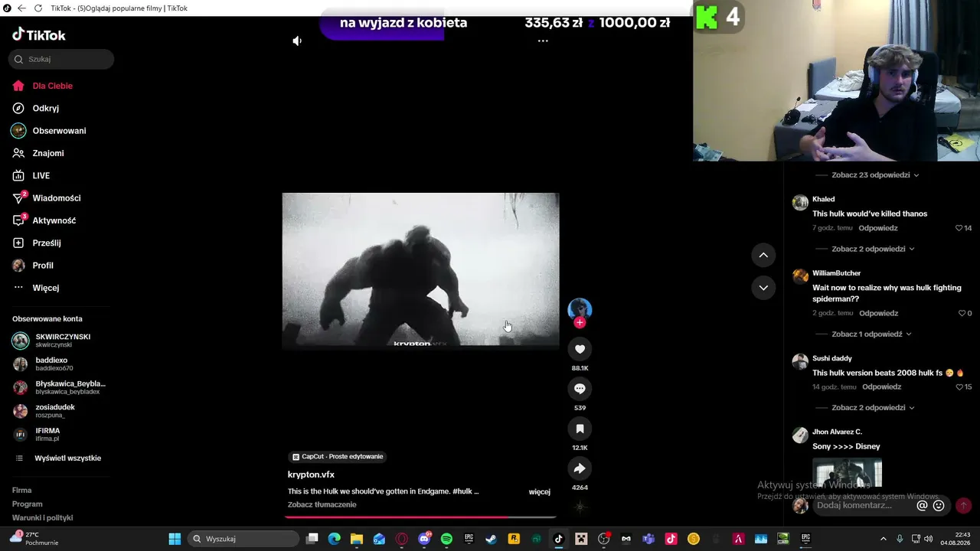
Task: Open the SKWIRCZYNSKI followed account
Action: click(61, 341)
